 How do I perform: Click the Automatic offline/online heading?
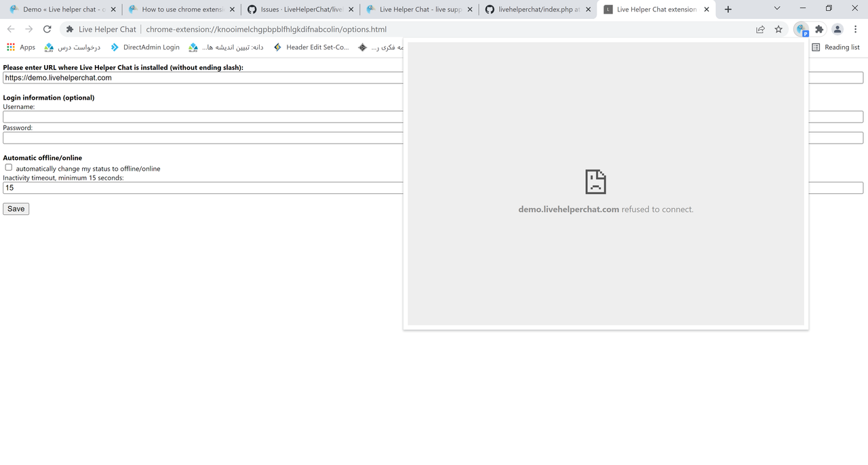click(43, 158)
